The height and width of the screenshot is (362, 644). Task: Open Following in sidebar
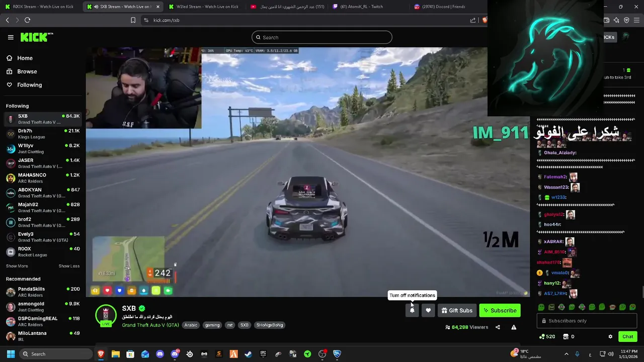(25, 85)
